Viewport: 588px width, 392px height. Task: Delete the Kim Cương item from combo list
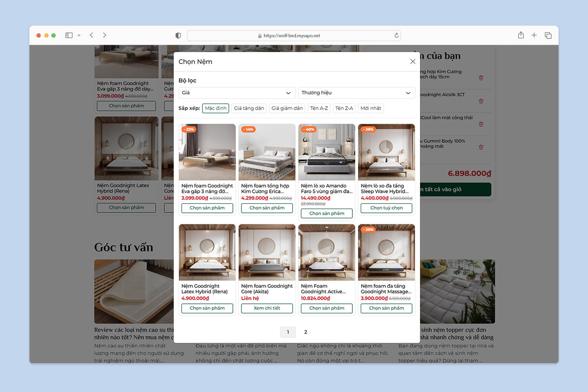pyautogui.click(x=481, y=78)
